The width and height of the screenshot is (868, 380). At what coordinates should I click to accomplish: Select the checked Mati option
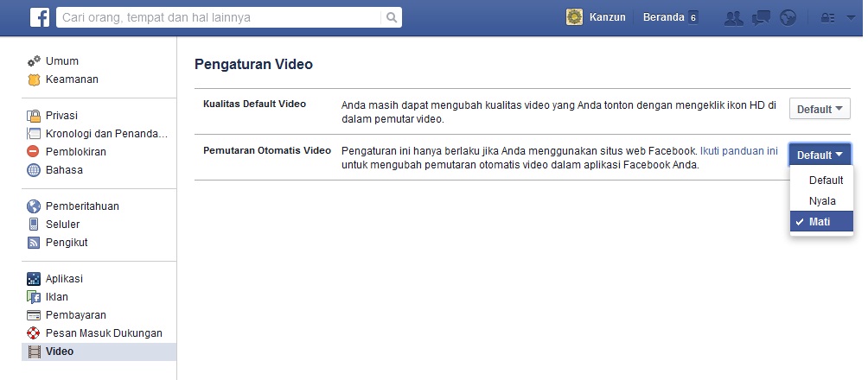click(x=820, y=222)
